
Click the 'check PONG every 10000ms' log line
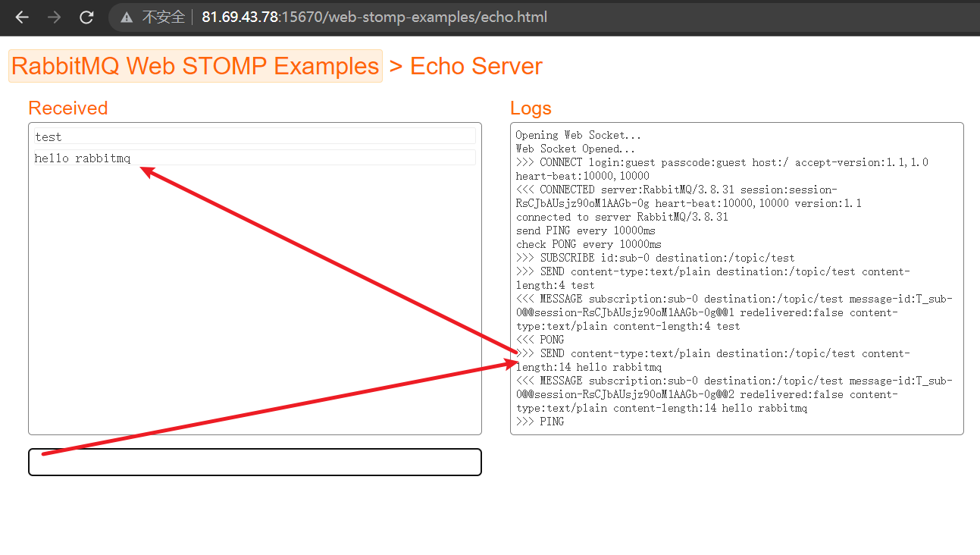588,244
